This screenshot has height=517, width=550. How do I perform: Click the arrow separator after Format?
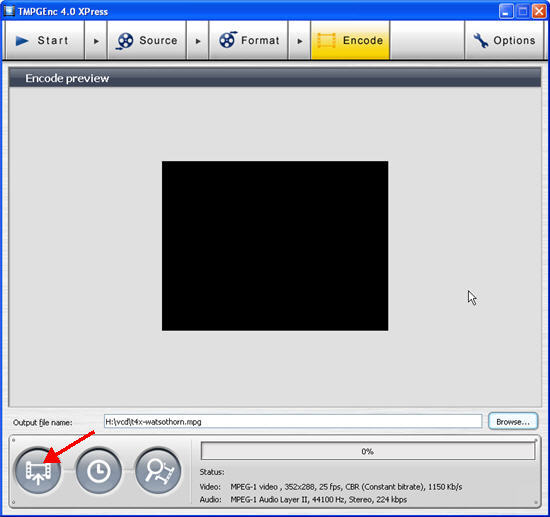coord(300,41)
